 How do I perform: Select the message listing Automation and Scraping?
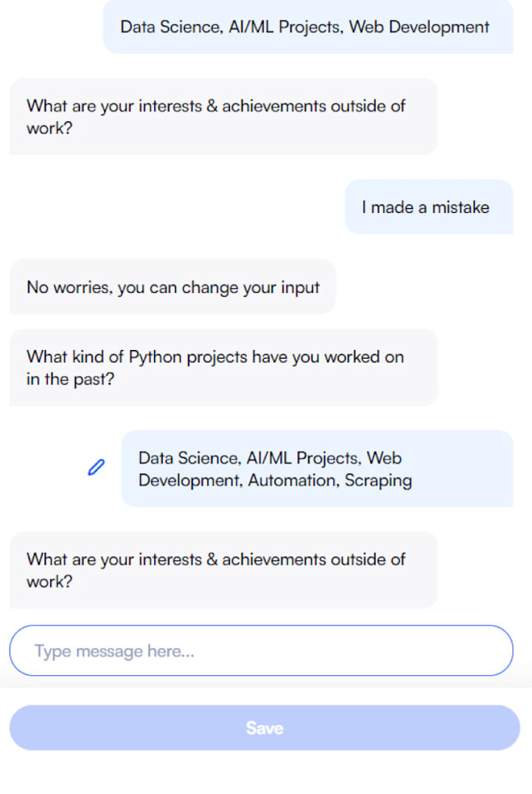tap(317, 469)
